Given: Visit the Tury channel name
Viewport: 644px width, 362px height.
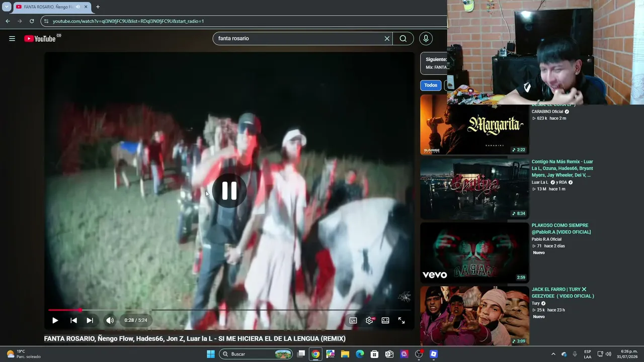Looking at the screenshot, I should point(536,303).
